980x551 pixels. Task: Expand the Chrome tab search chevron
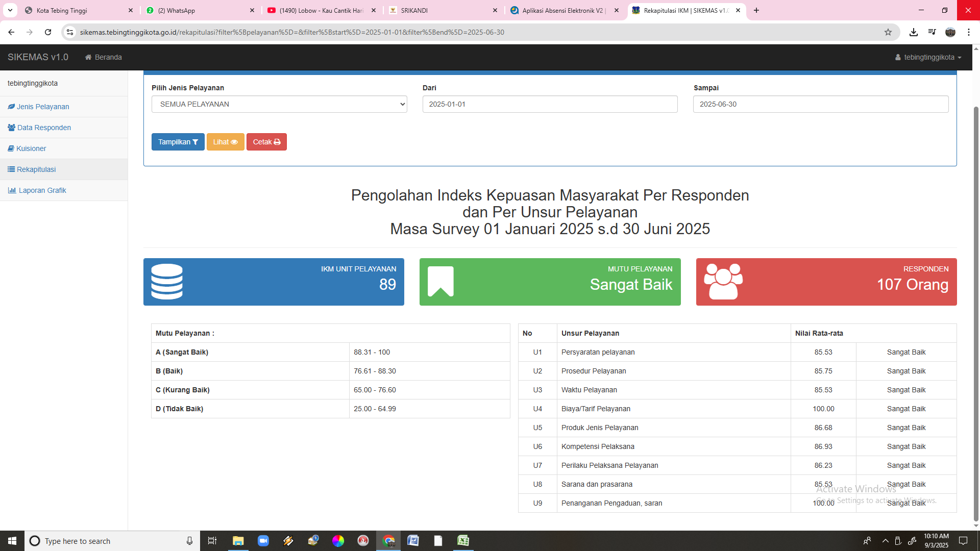pyautogui.click(x=10, y=10)
